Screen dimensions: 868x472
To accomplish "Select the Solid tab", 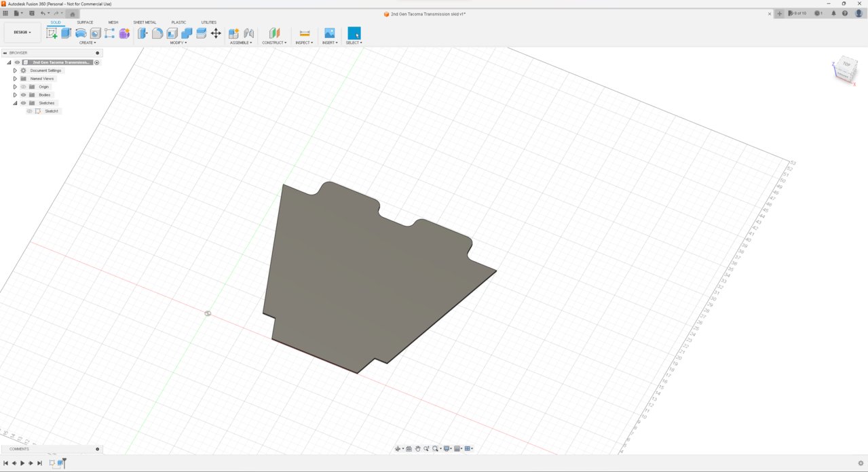I will (x=56, y=22).
